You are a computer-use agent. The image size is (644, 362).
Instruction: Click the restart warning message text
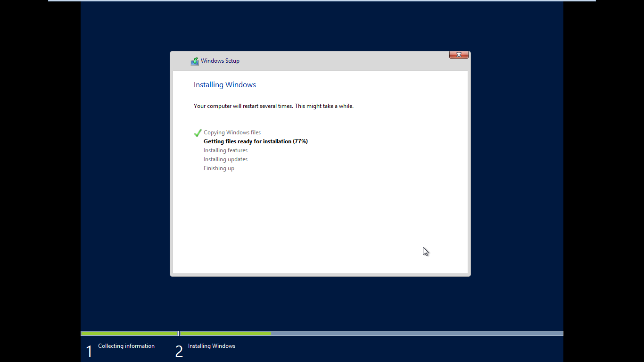tap(273, 106)
